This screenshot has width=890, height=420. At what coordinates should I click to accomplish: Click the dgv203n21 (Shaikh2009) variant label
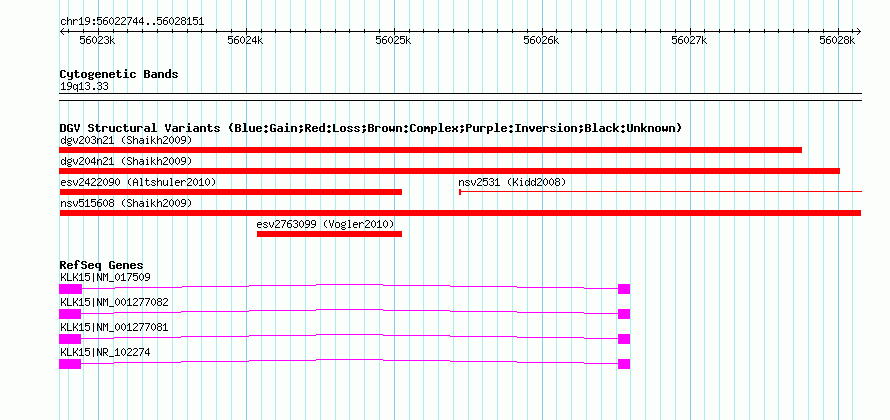click(126, 140)
